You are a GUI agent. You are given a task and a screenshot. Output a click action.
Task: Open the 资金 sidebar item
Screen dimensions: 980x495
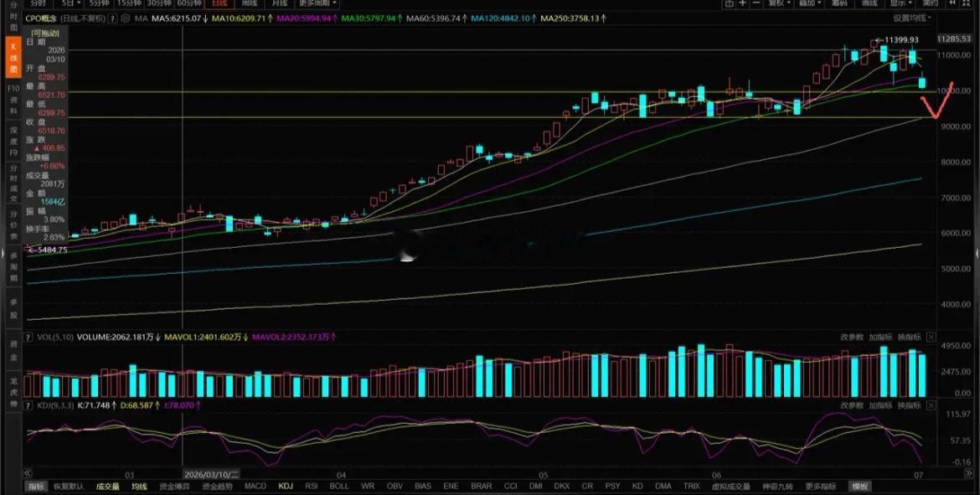click(13, 348)
